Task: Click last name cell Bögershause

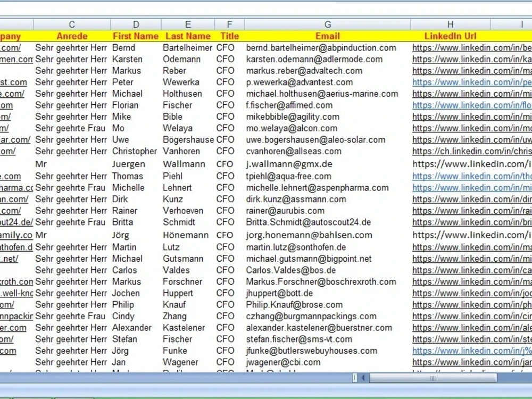Action: (188, 140)
